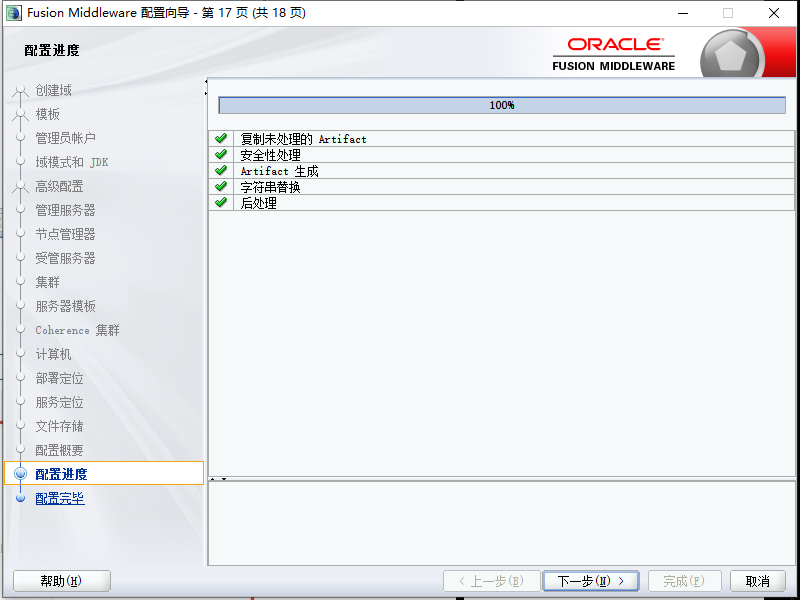Screen dimensions: 800x600
Task: Select the 管理服务器 step
Action: tap(65, 210)
